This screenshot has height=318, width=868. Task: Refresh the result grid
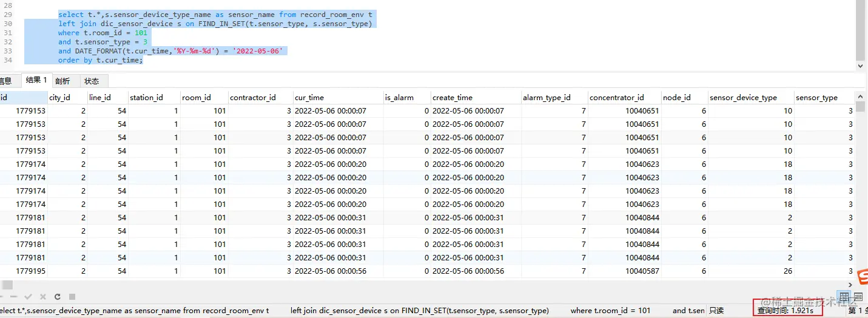pyautogui.click(x=58, y=297)
